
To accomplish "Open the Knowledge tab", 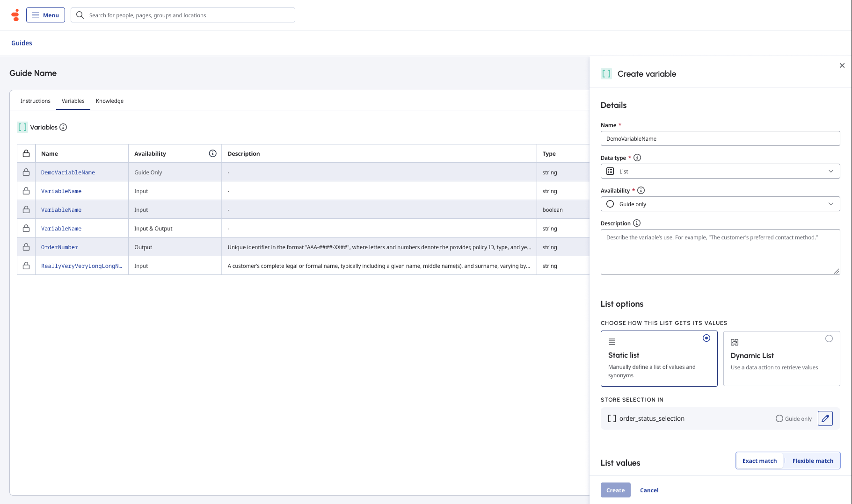I will tap(109, 101).
